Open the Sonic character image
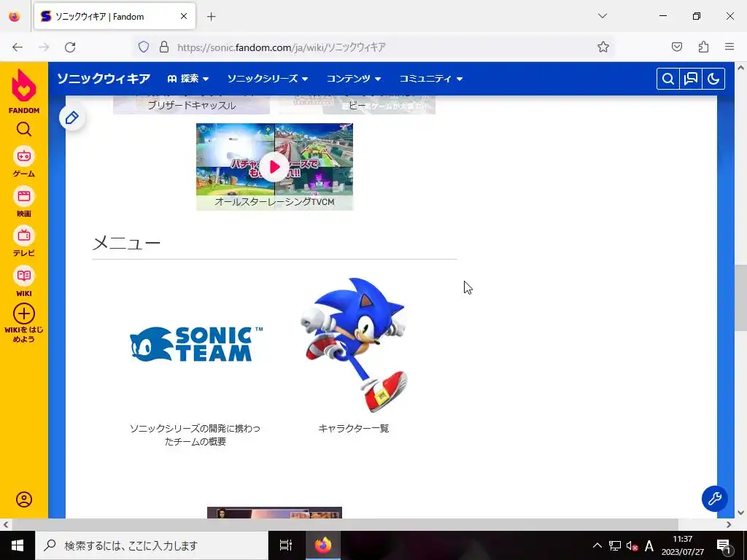 (x=354, y=345)
